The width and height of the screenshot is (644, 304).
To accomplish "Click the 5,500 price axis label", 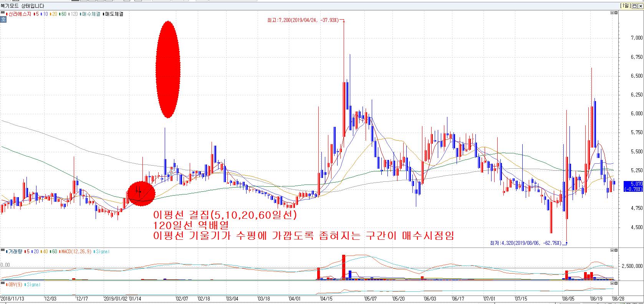I will [x=636, y=151].
